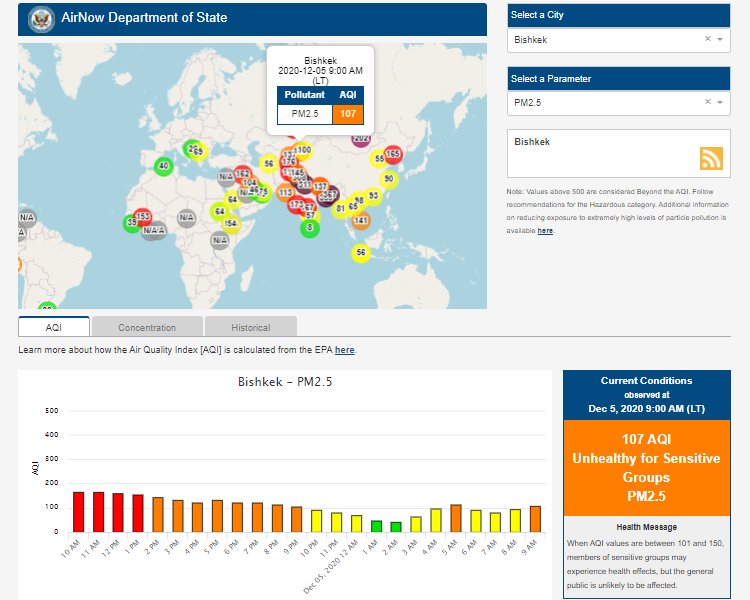Open the Select a Parameter dropdown arrow
Viewport: 750px width, 600px height.
[720, 102]
